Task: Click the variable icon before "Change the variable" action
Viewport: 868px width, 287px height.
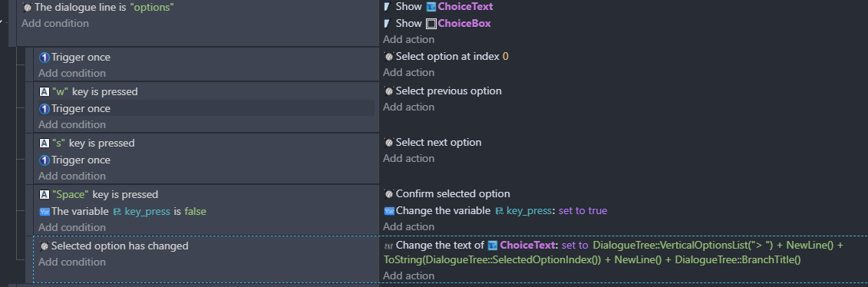Action: click(389, 211)
